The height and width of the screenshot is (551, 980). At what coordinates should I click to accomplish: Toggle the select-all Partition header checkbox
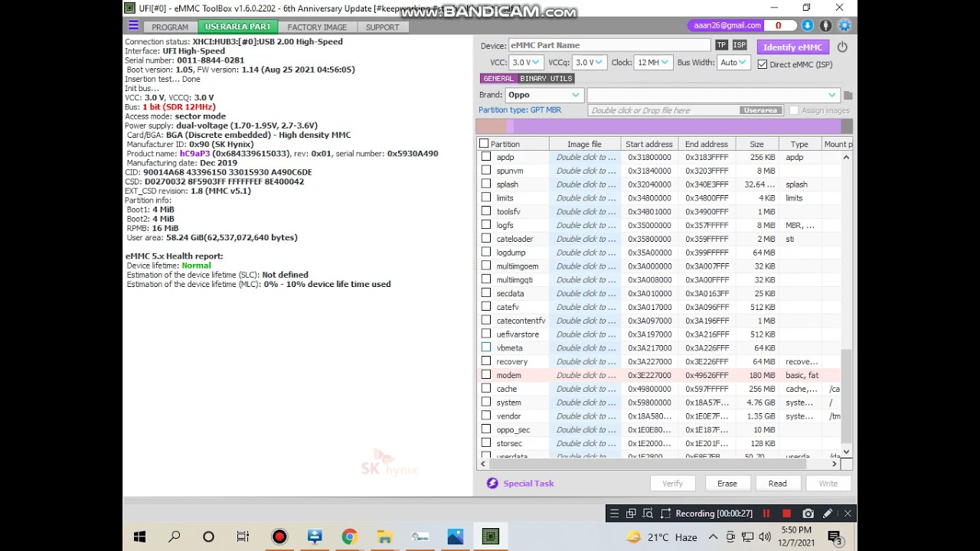[x=484, y=144]
